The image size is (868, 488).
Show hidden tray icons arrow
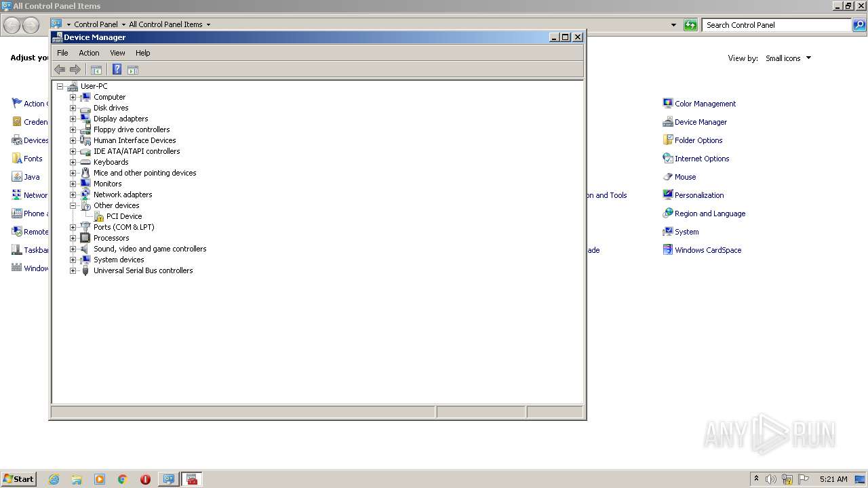click(756, 479)
